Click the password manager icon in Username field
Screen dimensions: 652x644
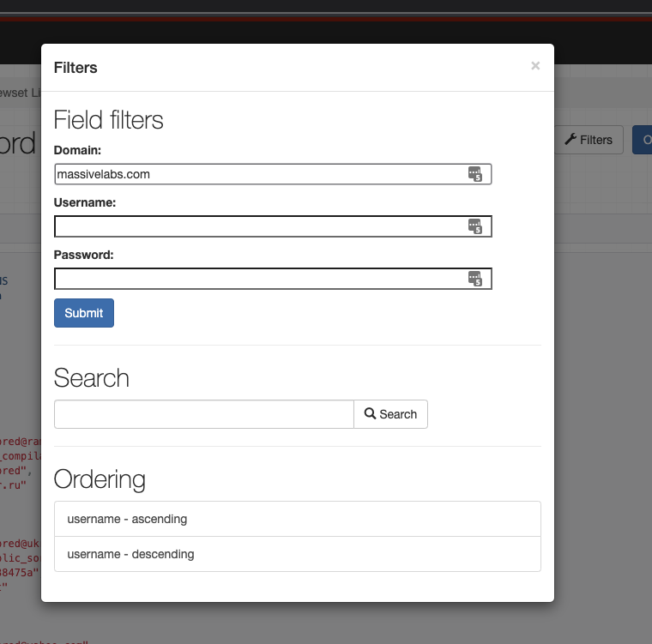[x=475, y=226]
